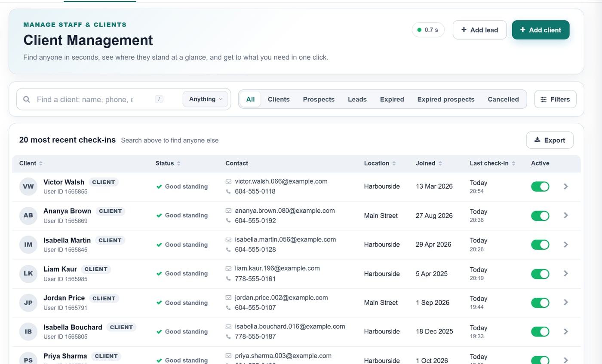Click email icon in Victor Walsh's row
The height and width of the screenshot is (364, 602).
tap(228, 181)
